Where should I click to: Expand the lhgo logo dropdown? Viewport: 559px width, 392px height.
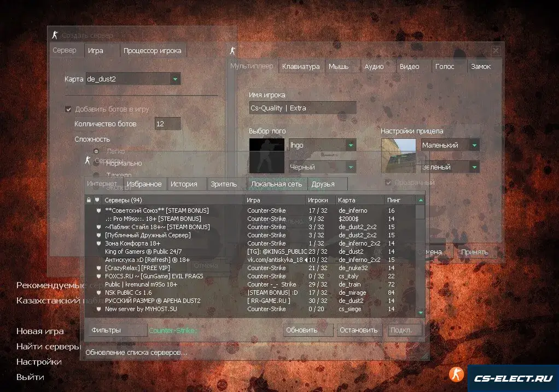351,145
